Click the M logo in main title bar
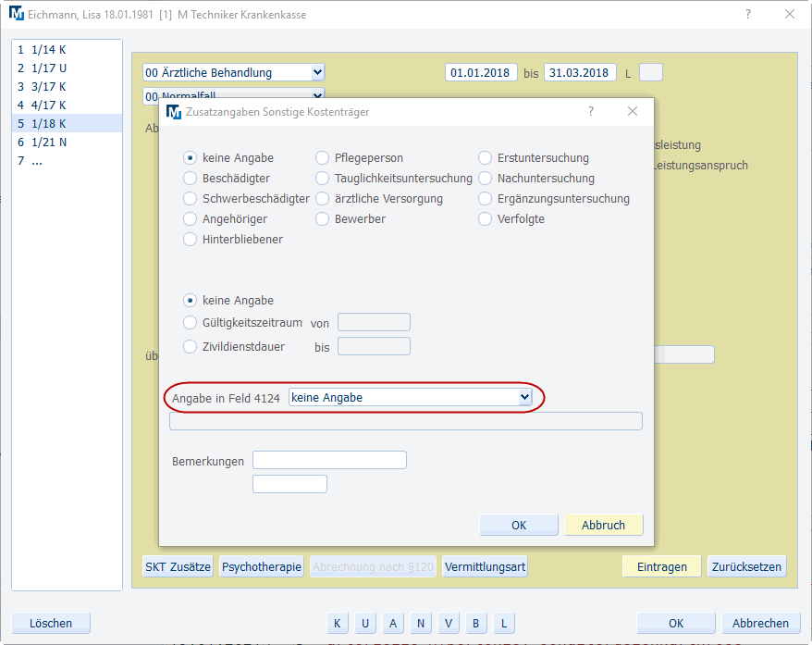 pyautogui.click(x=17, y=14)
